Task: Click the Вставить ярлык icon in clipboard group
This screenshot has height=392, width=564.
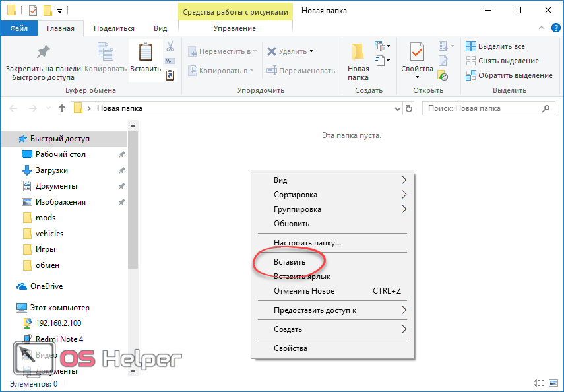Action: (x=170, y=76)
